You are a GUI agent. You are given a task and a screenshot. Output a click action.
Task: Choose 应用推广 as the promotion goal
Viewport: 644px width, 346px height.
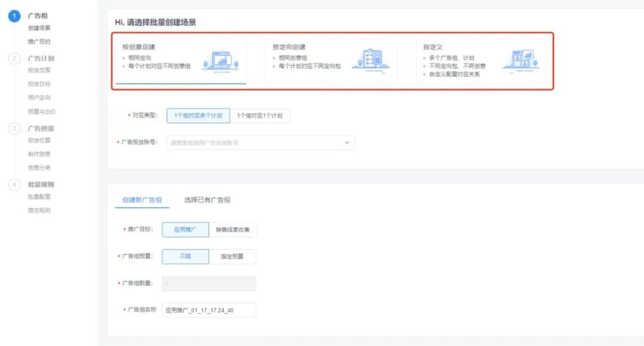[x=185, y=229]
